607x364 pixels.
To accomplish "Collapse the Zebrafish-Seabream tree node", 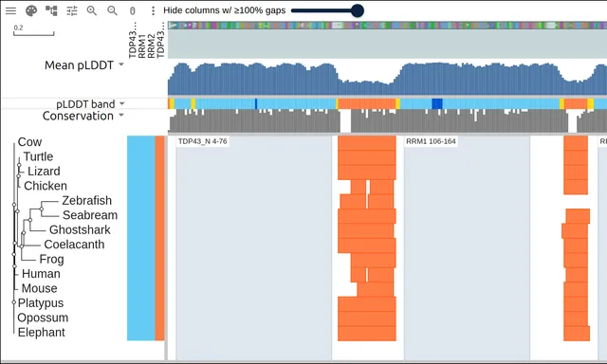I will [42, 209].
